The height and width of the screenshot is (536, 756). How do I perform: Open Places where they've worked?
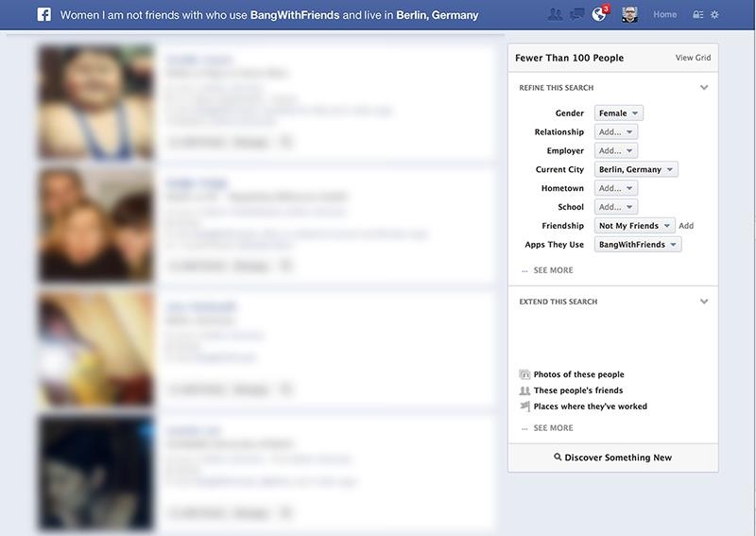point(590,406)
